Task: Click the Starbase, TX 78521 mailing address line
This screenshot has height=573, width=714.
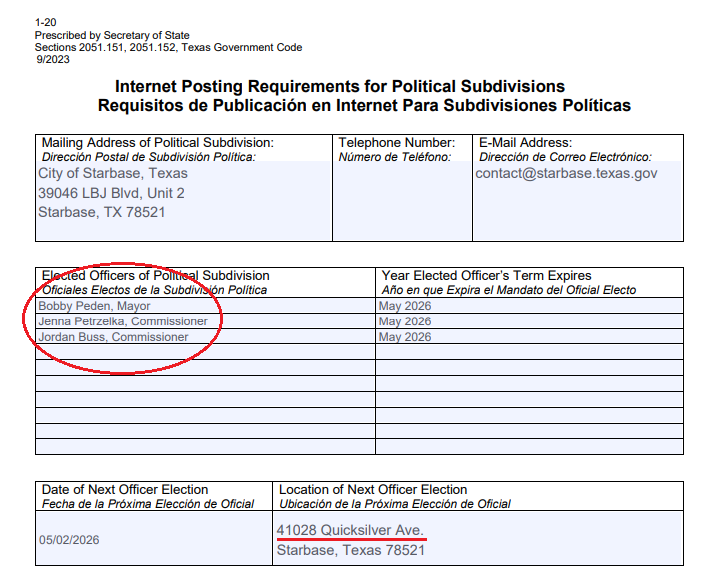Action: pyautogui.click(x=102, y=212)
